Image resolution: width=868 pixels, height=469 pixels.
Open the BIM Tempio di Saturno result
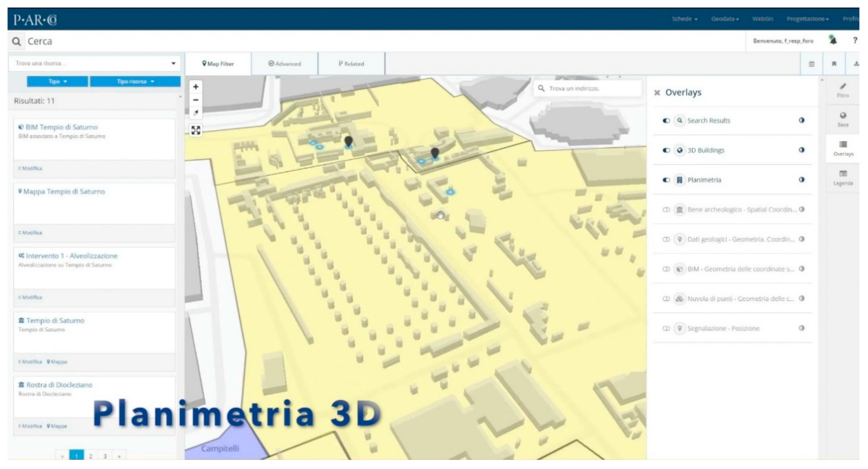(x=61, y=127)
